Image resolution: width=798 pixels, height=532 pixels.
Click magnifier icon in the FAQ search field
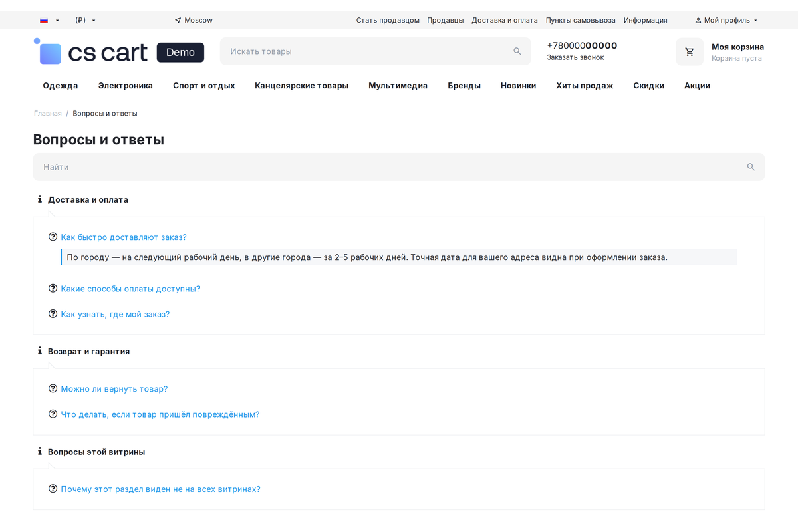751,167
